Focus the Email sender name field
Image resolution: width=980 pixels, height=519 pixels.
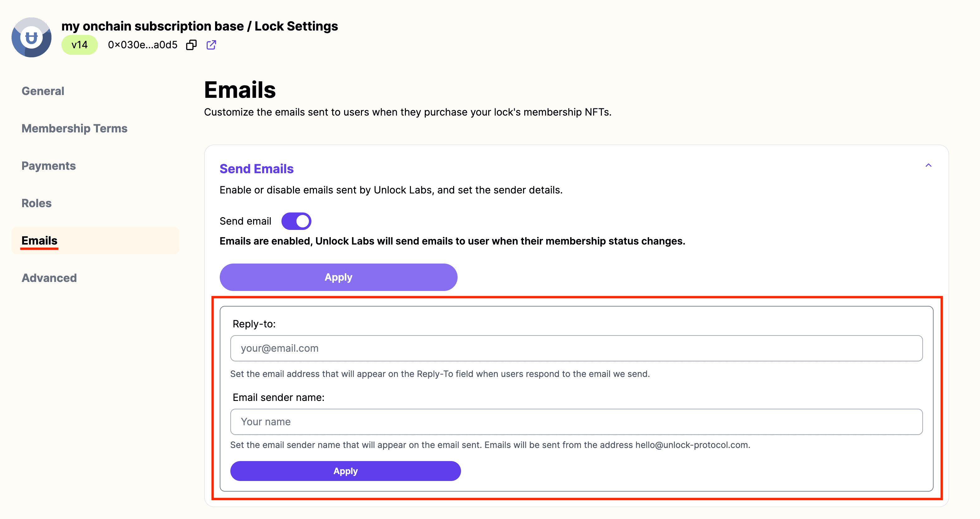click(576, 422)
